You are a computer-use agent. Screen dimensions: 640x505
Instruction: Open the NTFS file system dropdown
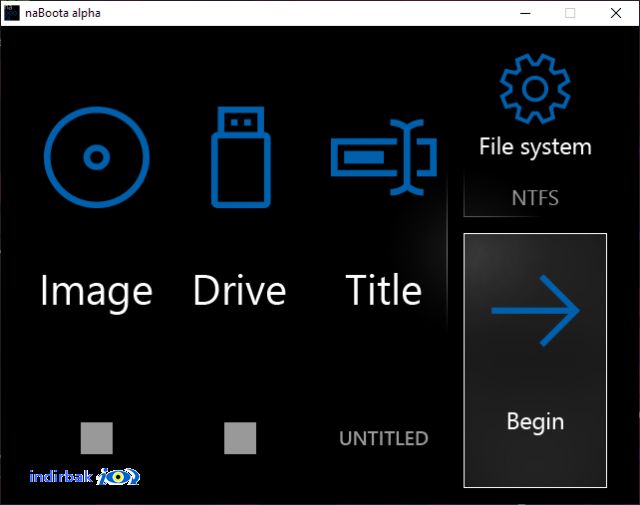[x=535, y=198]
